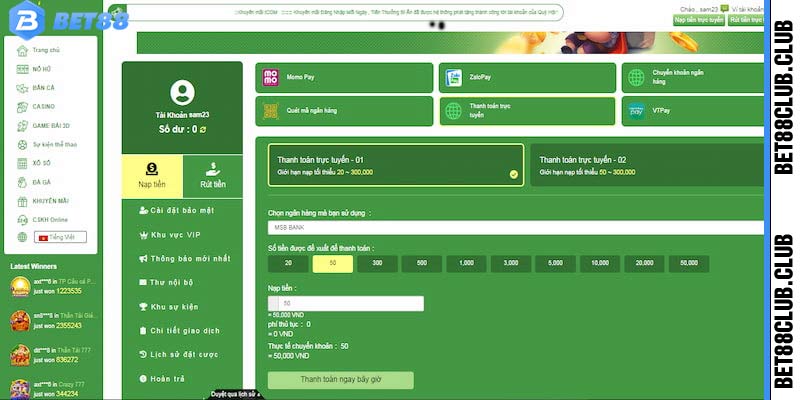Choose amount 10,000
The image size is (800, 400).
[x=600, y=264]
